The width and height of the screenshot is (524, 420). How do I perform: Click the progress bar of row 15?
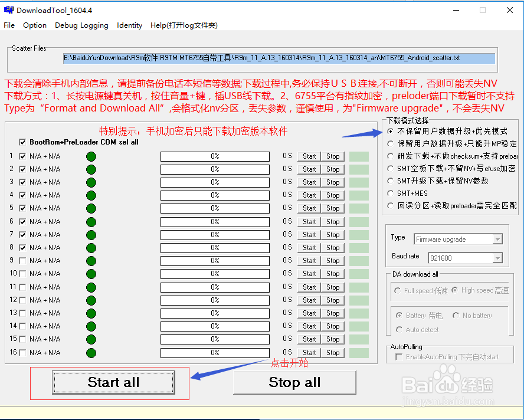click(x=215, y=339)
